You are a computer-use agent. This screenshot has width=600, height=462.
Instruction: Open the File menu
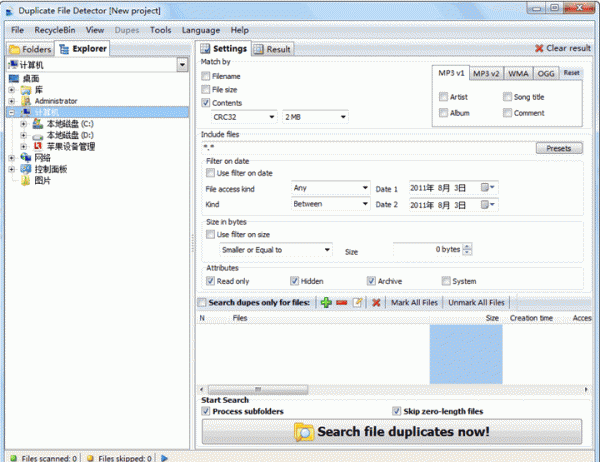pyautogui.click(x=18, y=30)
